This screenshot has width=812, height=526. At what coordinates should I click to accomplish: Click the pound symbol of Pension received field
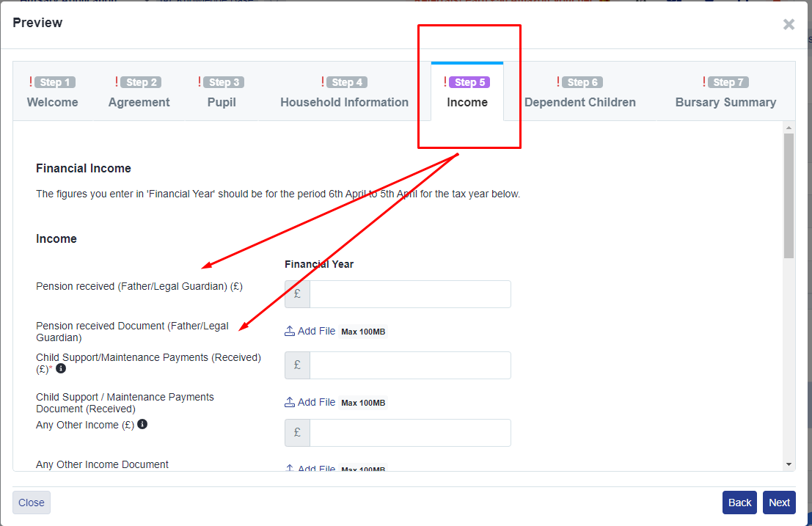pyautogui.click(x=297, y=294)
